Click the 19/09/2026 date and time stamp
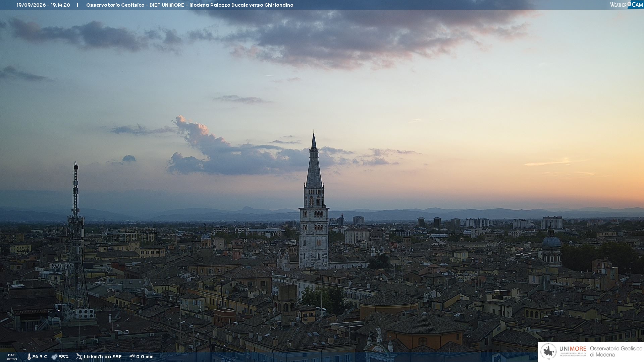Image resolution: width=644 pixels, height=362 pixels. [x=43, y=5]
